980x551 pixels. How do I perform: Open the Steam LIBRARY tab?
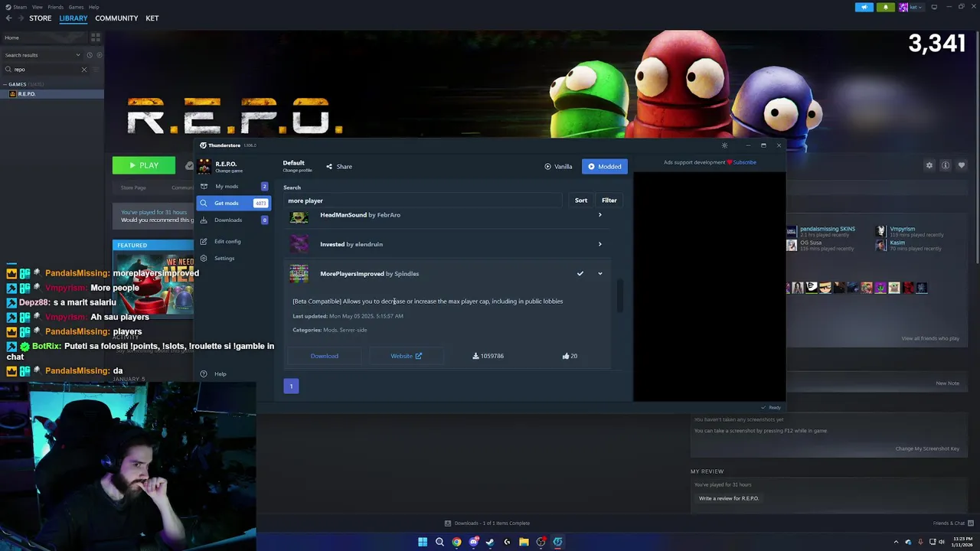[73, 18]
